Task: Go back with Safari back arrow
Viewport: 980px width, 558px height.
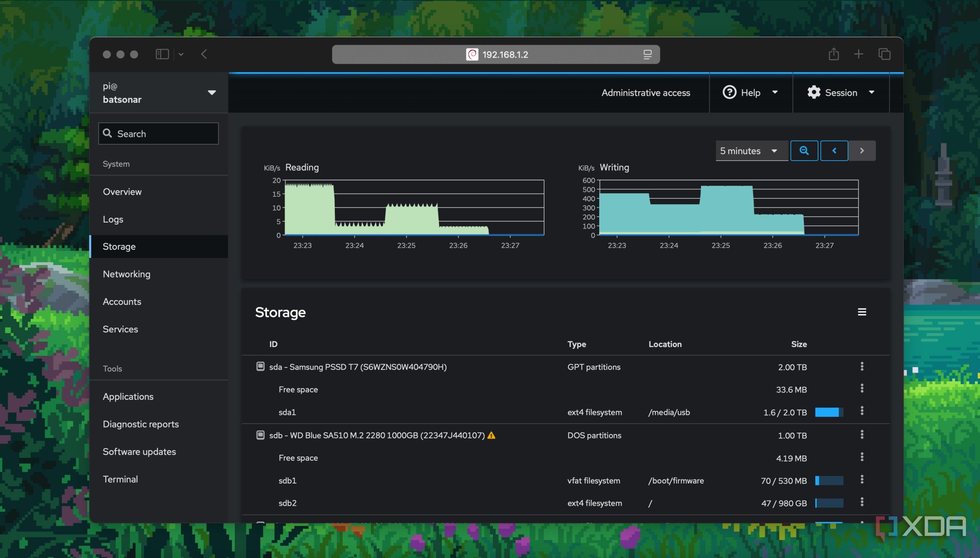Action: (x=204, y=54)
